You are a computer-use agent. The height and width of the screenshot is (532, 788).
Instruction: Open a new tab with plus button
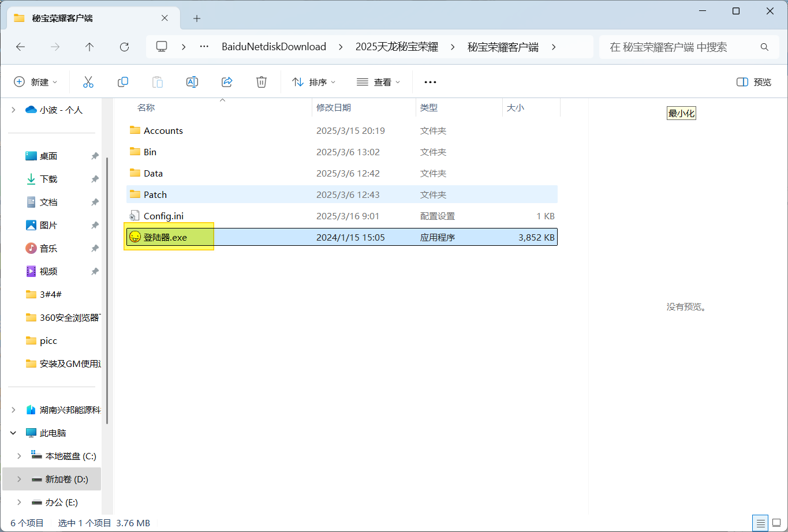tap(197, 18)
